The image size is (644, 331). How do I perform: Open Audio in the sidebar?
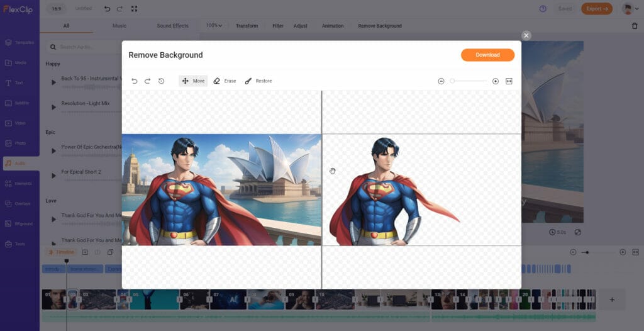pyautogui.click(x=21, y=164)
